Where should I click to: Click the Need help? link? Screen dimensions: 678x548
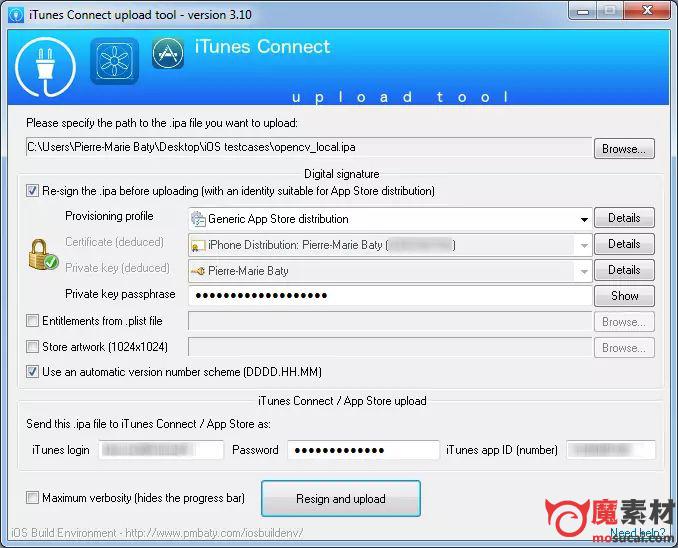pyautogui.click(x=637, y=532)
